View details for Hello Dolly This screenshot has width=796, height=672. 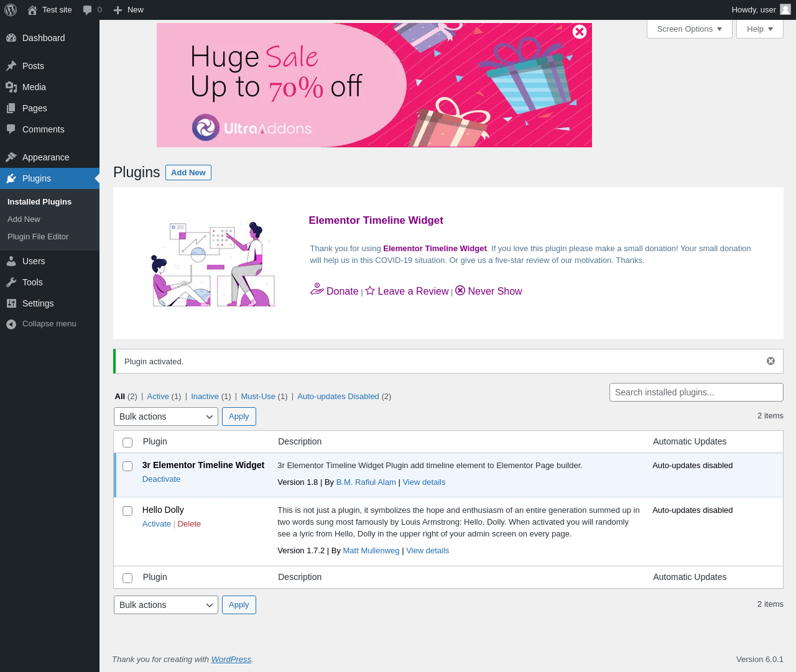point(427,551)
